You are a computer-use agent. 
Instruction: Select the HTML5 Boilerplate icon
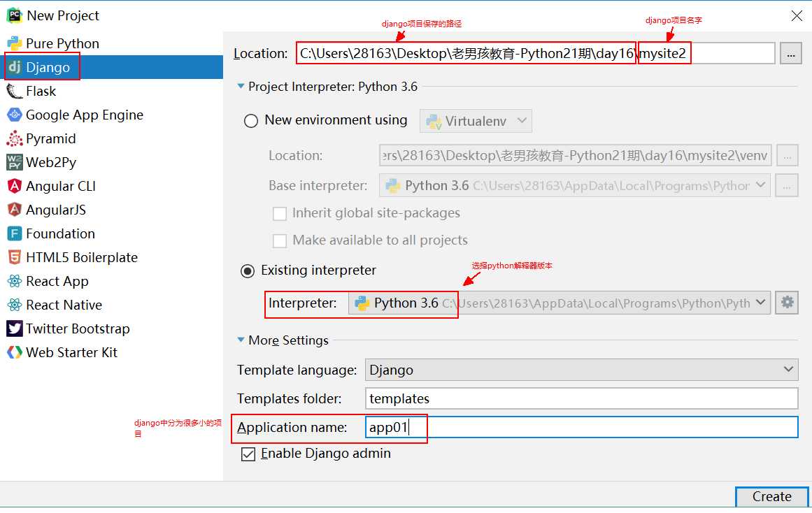coord(15,257)
